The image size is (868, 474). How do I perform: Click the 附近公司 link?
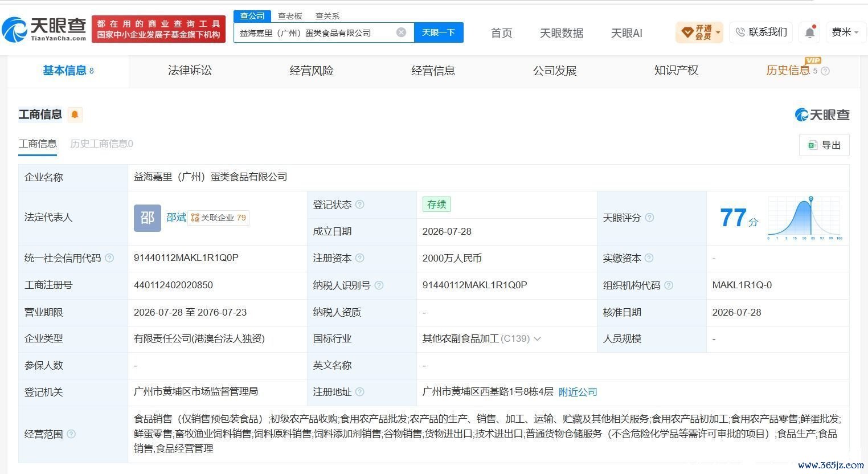click(578, 392)
